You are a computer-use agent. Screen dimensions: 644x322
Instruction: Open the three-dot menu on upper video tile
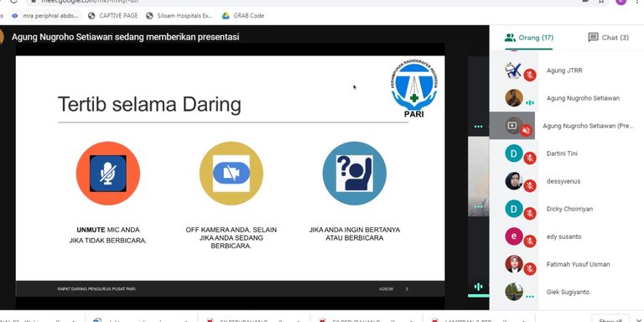pos(478,126)
